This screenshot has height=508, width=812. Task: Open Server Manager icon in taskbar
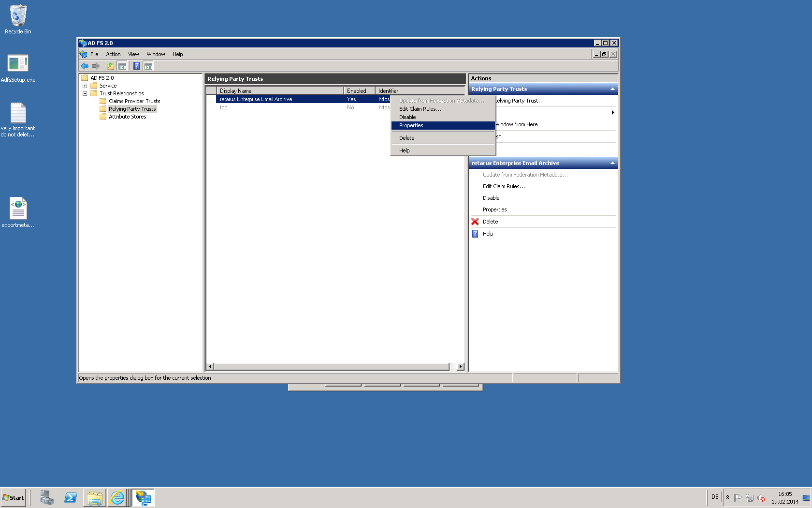coord(47,498)
